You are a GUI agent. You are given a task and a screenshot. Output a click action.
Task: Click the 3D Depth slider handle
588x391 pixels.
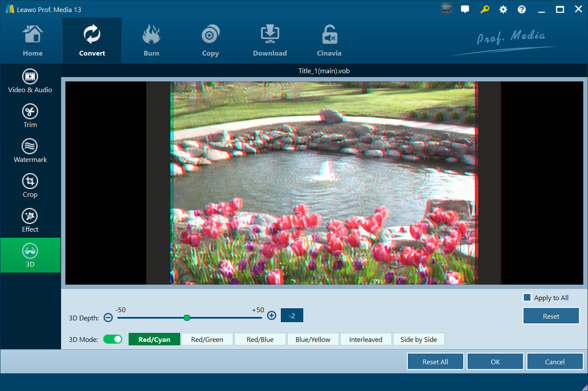187,318
